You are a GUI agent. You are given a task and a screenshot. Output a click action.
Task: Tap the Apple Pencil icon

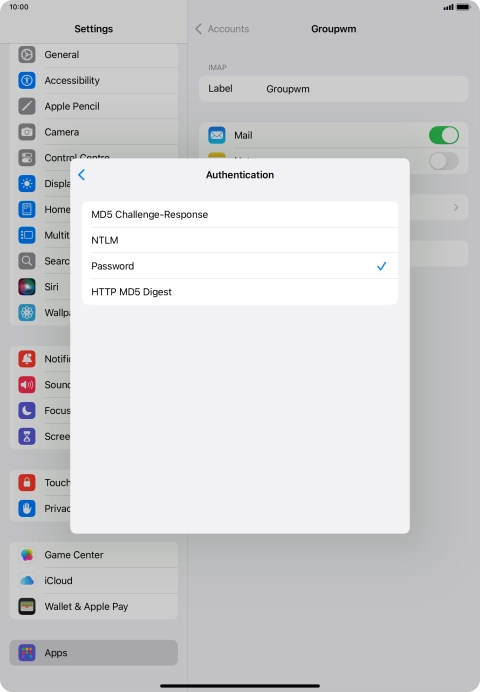tap(27, 106)
